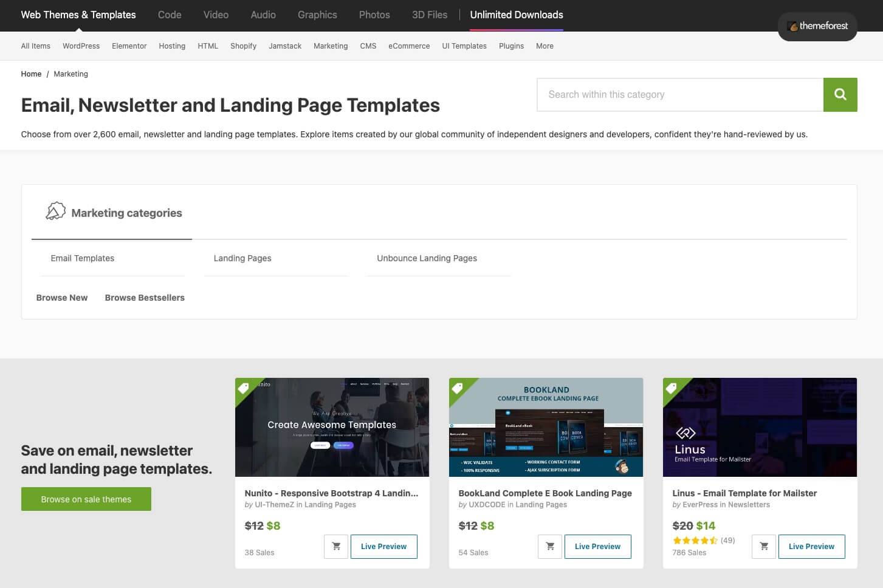883x588 pixels.
Task: Navigate Home via breadcrumb
Action: pos(31,74)
